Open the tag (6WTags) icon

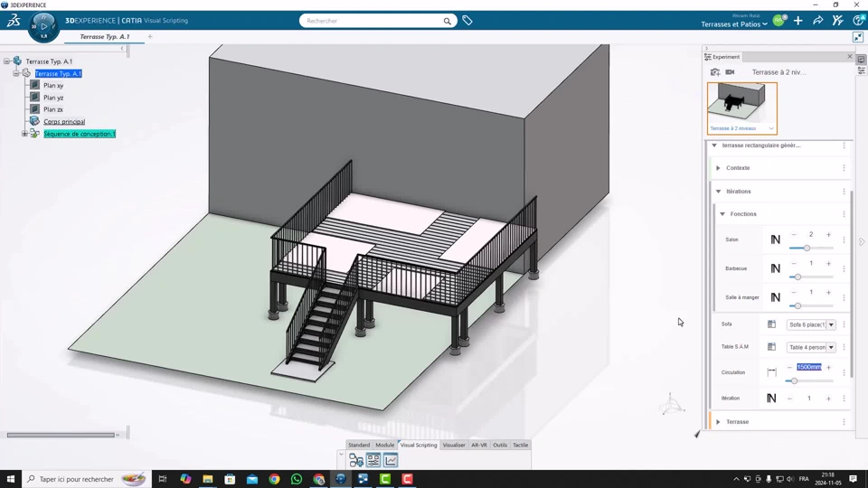pos(467,21)
